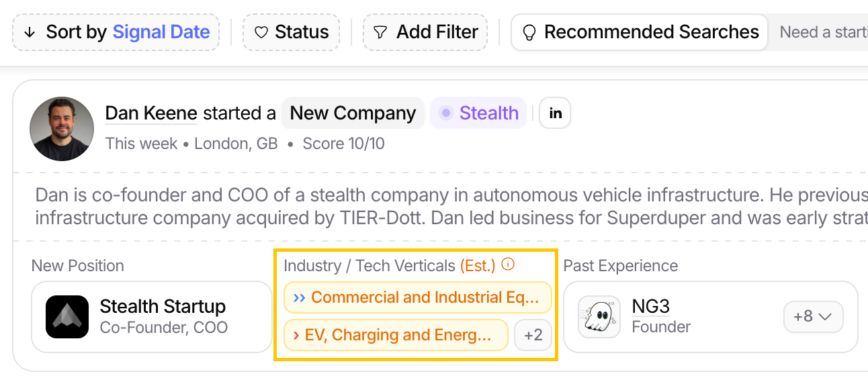Click the lightbulb icon in Recommended Searches
The image size is (868, 384).
[x=529, y=32]
